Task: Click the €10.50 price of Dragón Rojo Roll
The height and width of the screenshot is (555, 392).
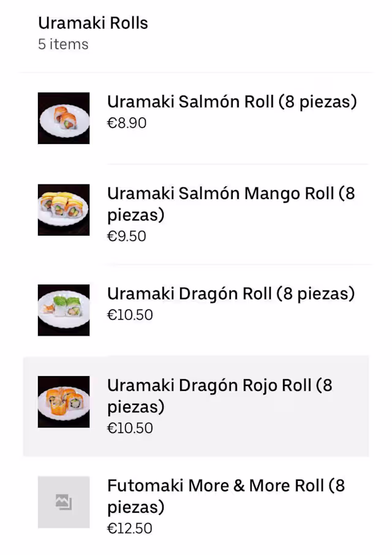Action: pyautogui.click(x=130, y=428)
